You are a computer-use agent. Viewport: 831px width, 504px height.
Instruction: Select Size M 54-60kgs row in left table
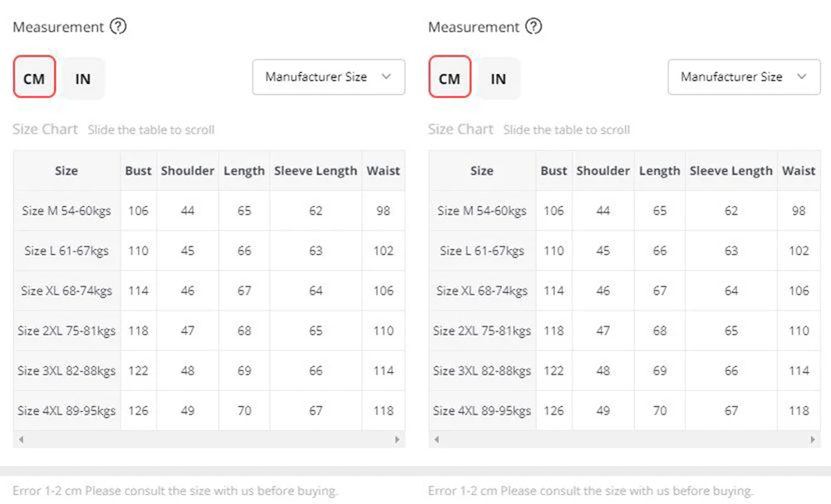click(x=66, y=211)
